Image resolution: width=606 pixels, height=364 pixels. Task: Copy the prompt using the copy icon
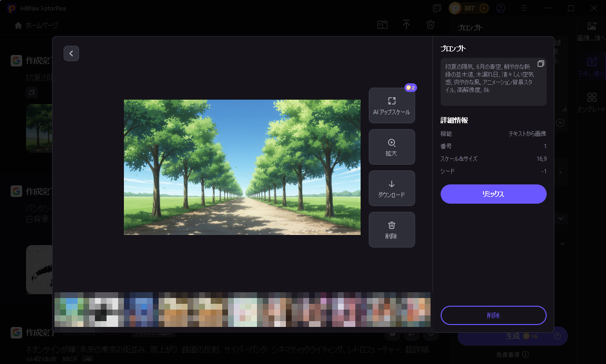(x=540, y=63)
